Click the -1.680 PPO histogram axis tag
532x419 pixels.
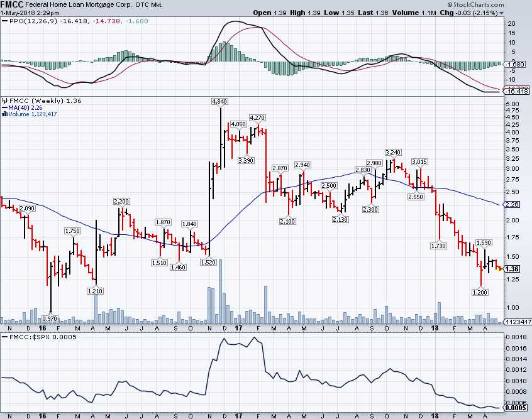(514, 65)
